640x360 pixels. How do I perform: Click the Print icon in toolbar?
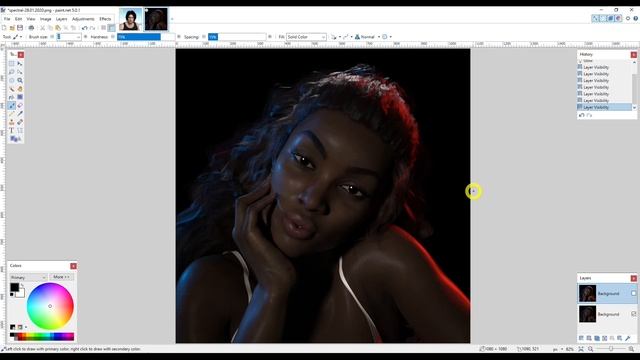click(31, 28)
